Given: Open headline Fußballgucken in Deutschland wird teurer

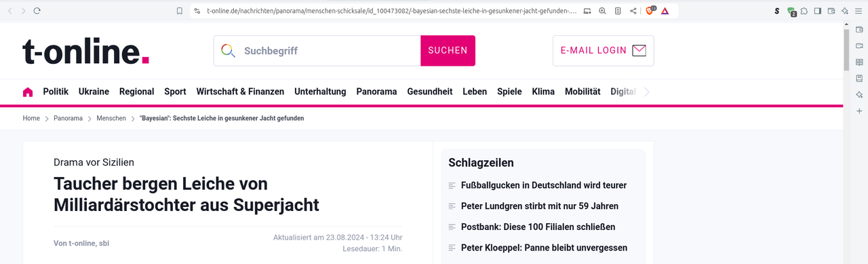Looking at the screenshot, I should point(544,185).
